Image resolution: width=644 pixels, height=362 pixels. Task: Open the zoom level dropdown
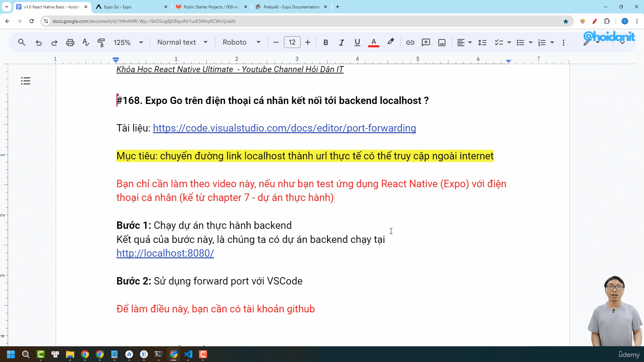pyautogui.click(x=128, y=43)
